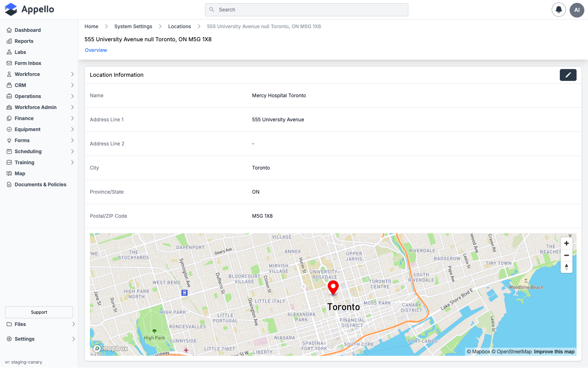Go to Home breadcrumb
The height and width of the screenshot is (375, 588).
pyautogui.click(x=91, y=27)
